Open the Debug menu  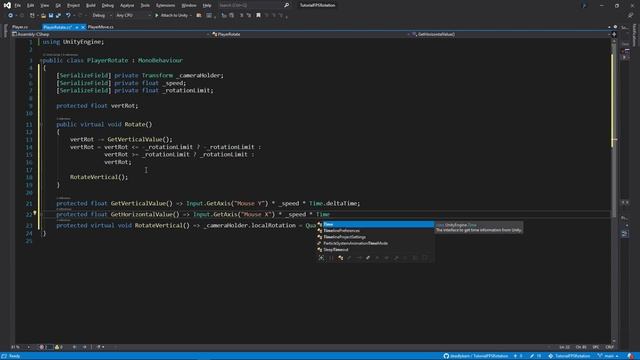point(108,5)
